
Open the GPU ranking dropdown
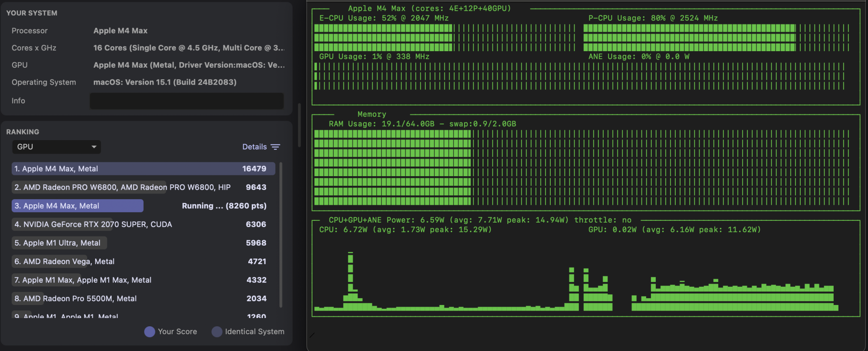tap(56, 147)
